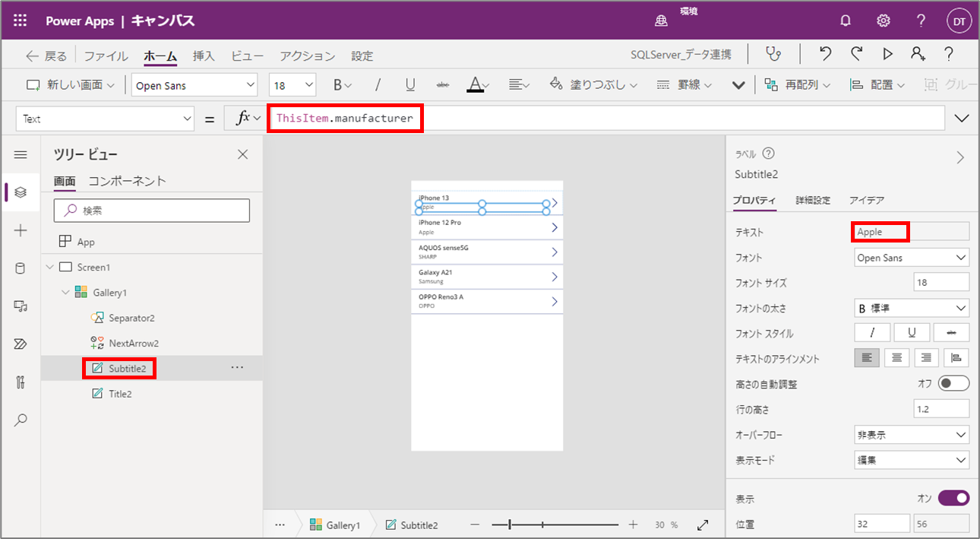Select center text alignment in properties
Viewport: 980px width, 539px height.
tap(896, 358)
